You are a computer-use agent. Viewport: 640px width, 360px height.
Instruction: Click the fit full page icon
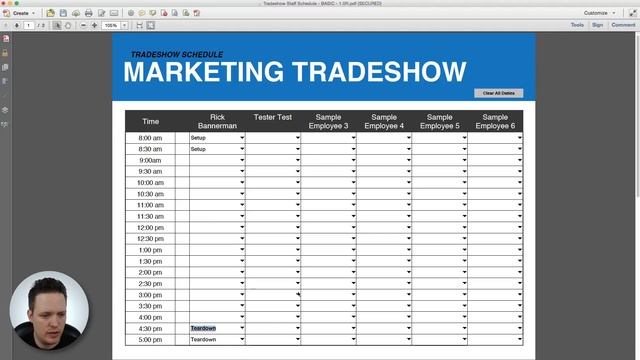(151, 25)
